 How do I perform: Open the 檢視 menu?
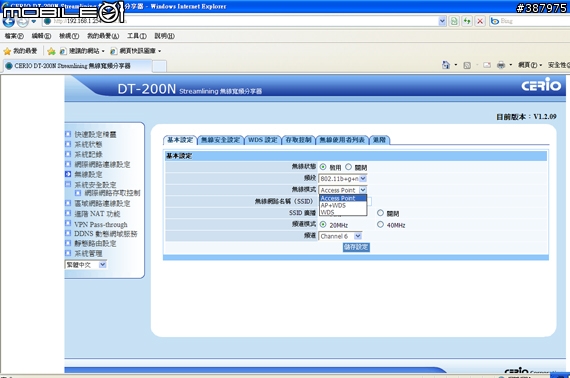point(69,36)
